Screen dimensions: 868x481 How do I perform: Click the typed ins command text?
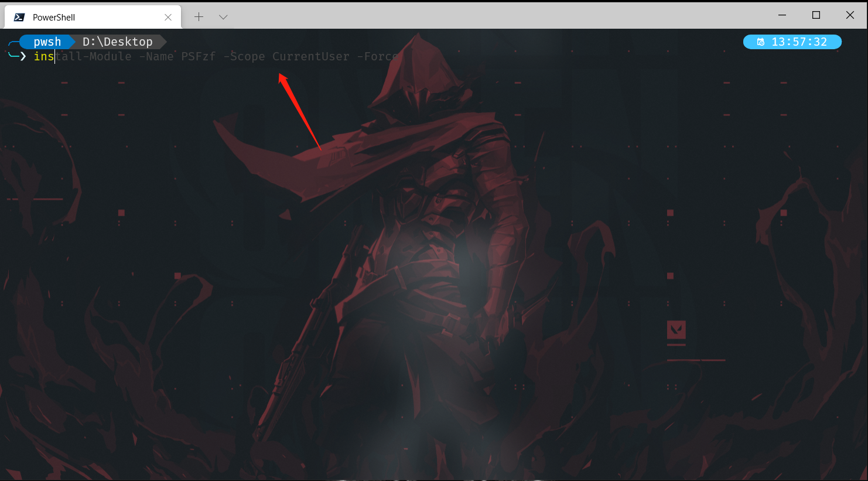tap(43, 56)
